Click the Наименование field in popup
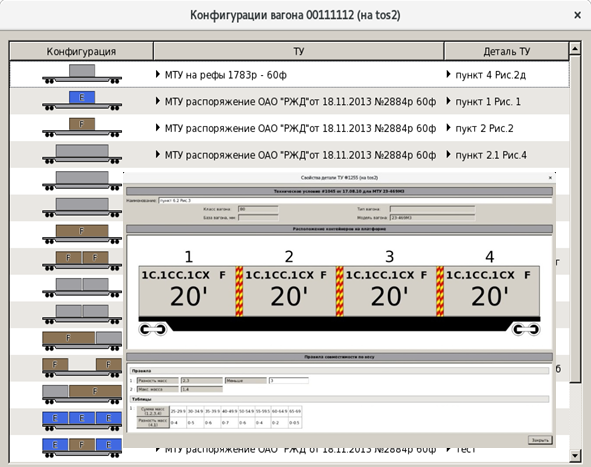Screen dimensions: 591x467 [355, 201]
